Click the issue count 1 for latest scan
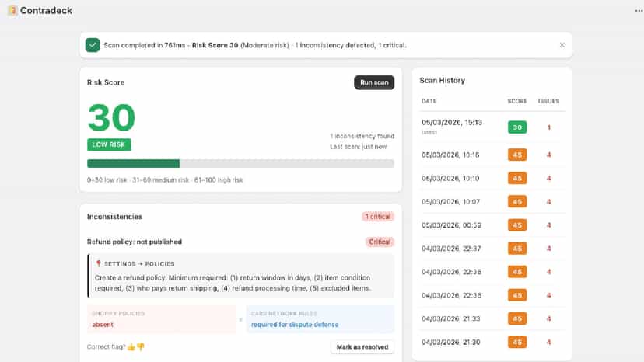Image resolution: width=644 pixels, height=362 pixels. pyautogui.click(x=548, y=127)
